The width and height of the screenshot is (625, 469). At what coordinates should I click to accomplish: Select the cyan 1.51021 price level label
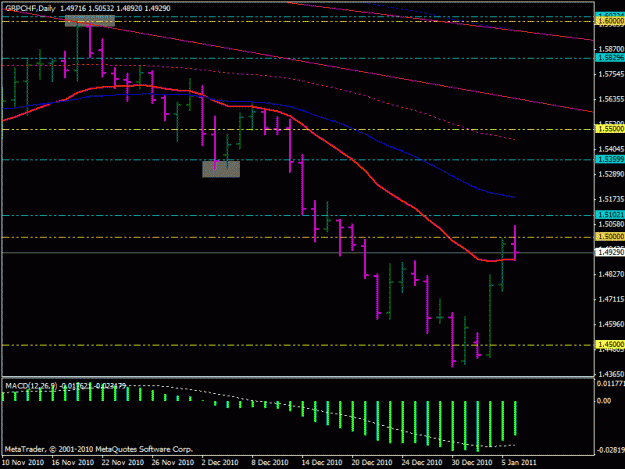pyautogui.click(x=610, y=215)
